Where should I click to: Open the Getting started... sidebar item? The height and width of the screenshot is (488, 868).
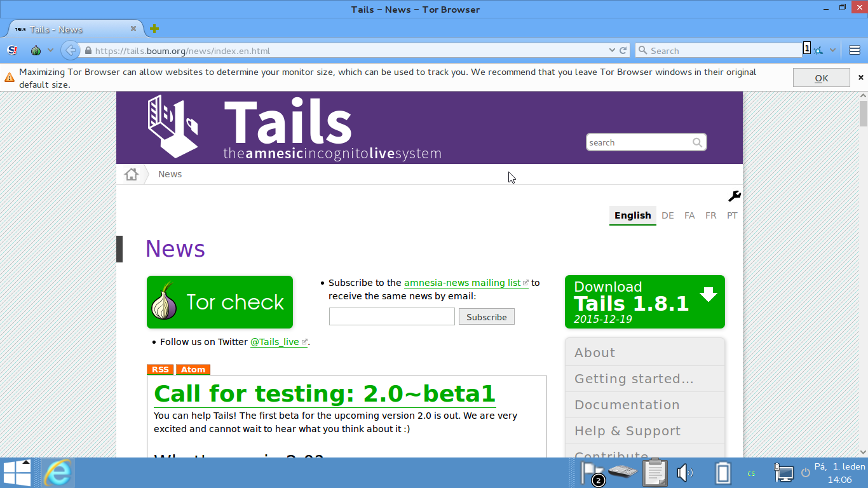(645, 379)
